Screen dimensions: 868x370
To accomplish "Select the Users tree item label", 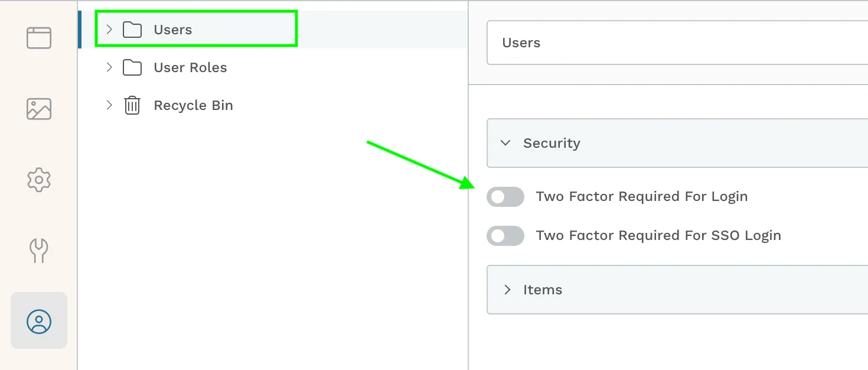I will (173, 30).
